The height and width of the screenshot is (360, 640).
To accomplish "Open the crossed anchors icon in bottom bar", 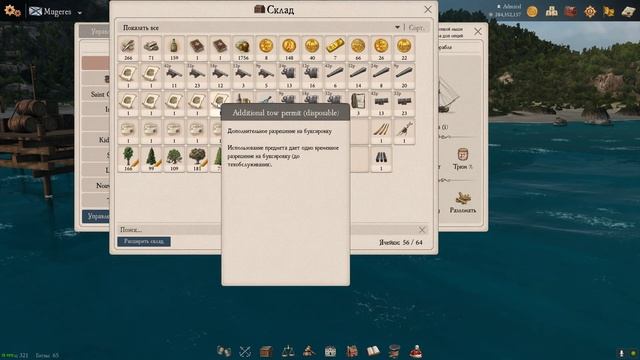I will point(245,351).
